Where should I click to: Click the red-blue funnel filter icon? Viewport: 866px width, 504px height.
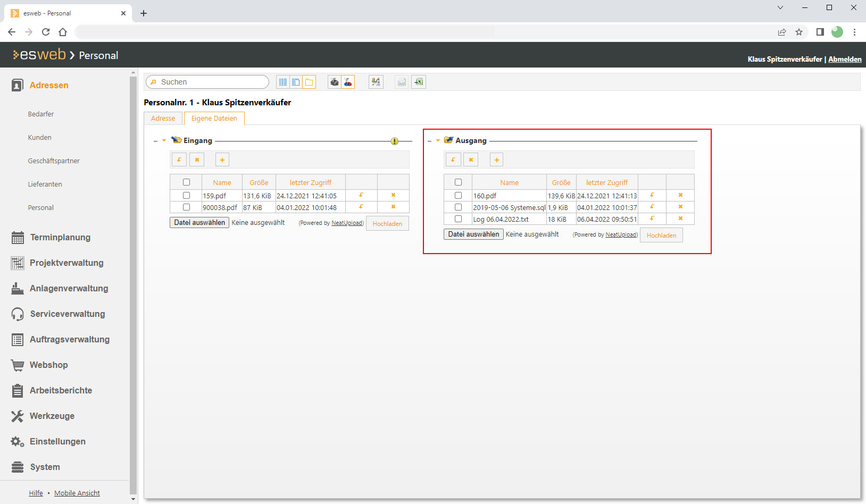348,82
